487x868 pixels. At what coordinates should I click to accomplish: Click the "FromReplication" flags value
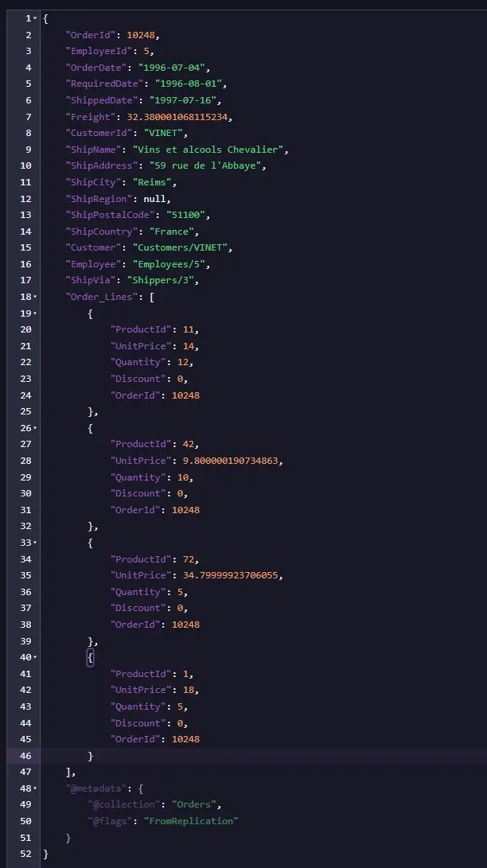coord(191,821)
